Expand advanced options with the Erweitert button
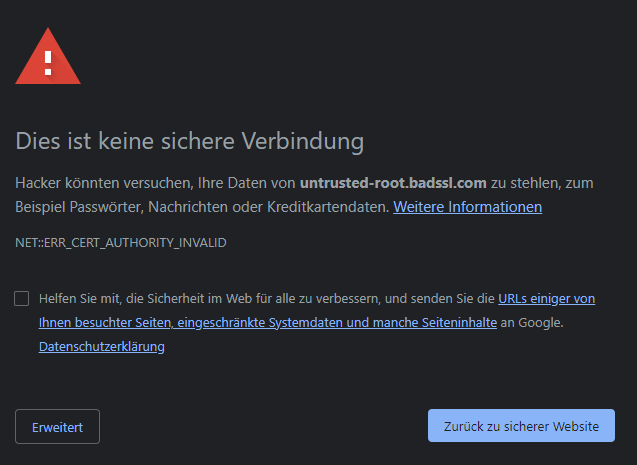This screenshot has height=465, width=637. [x=57, y=427]
